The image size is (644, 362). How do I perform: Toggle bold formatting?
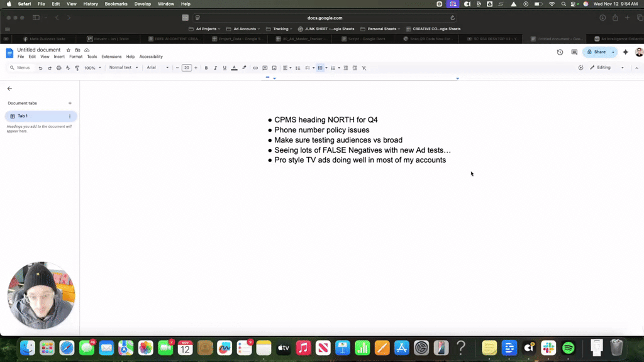coord(206,68)
